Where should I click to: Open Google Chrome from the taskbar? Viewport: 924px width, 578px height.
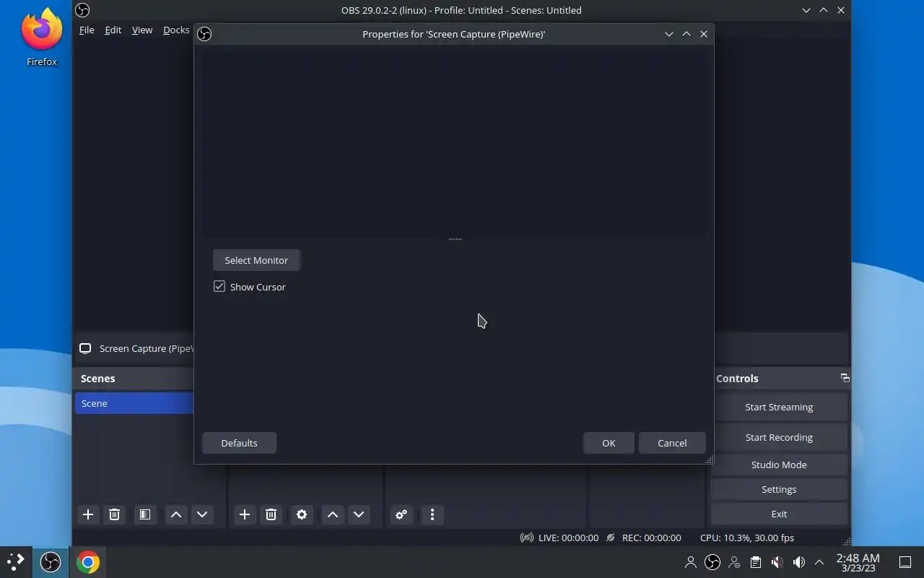(x=88, y=562)
